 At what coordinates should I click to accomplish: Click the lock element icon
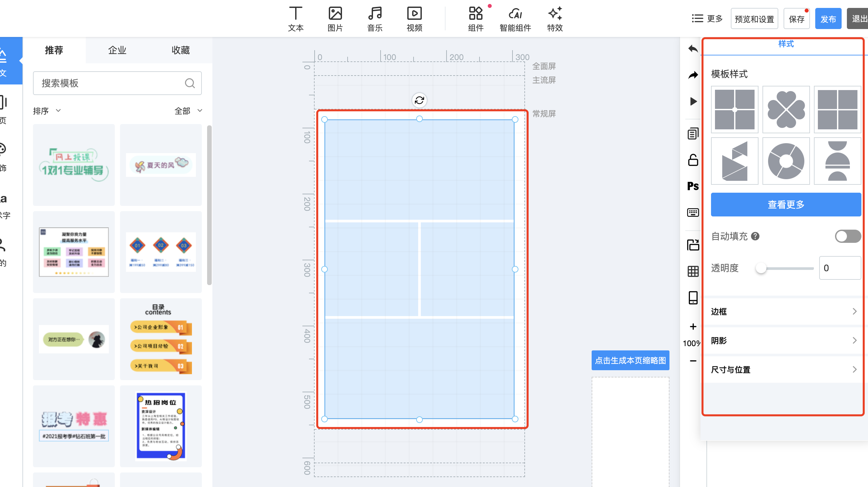693,160
